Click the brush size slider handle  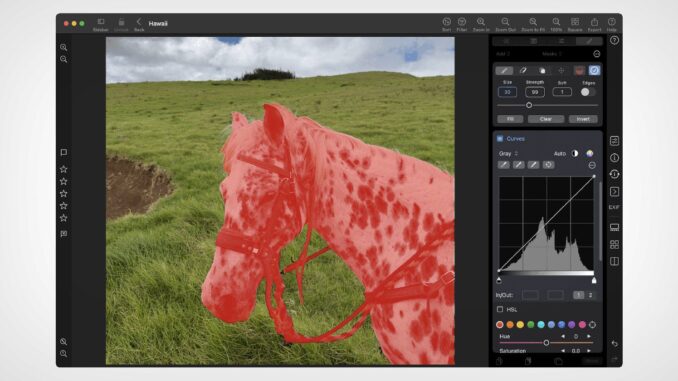point(529,105)
